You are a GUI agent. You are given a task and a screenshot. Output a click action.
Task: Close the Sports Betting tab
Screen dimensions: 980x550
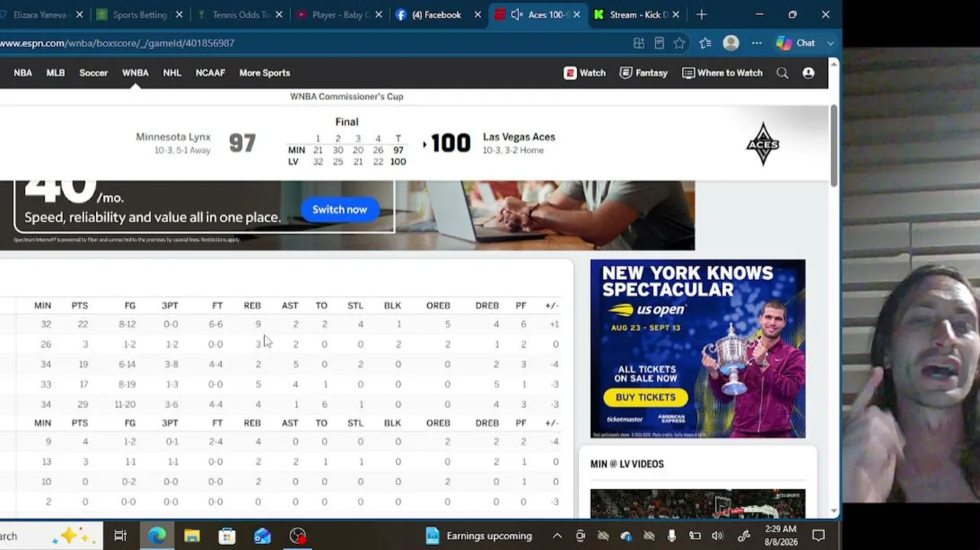point(179,15)
